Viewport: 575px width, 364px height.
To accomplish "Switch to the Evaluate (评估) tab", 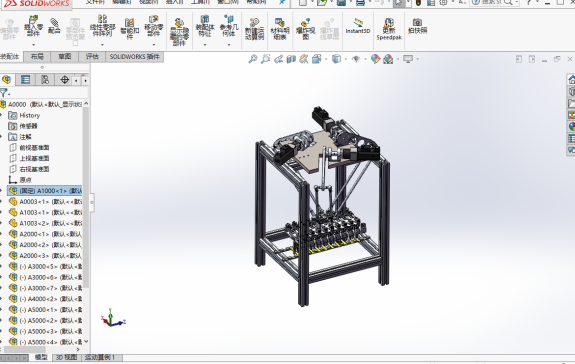I will point(92,56).
